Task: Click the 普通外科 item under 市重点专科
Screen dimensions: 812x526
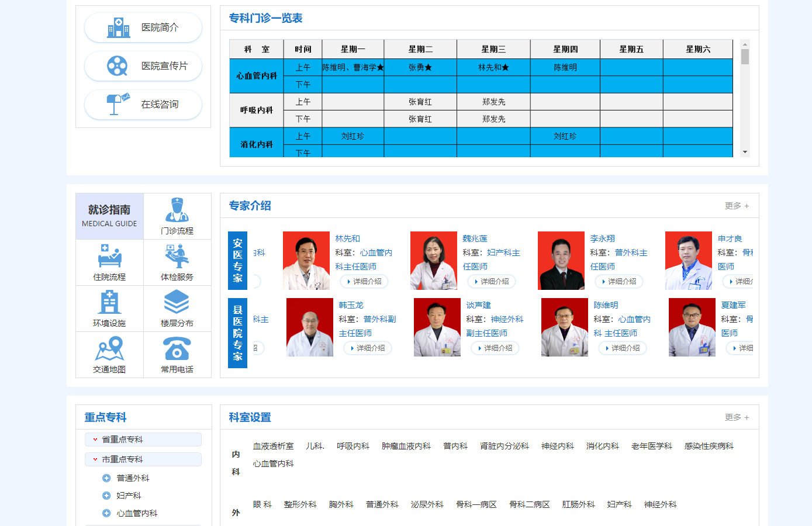Action: coord(133,478)
